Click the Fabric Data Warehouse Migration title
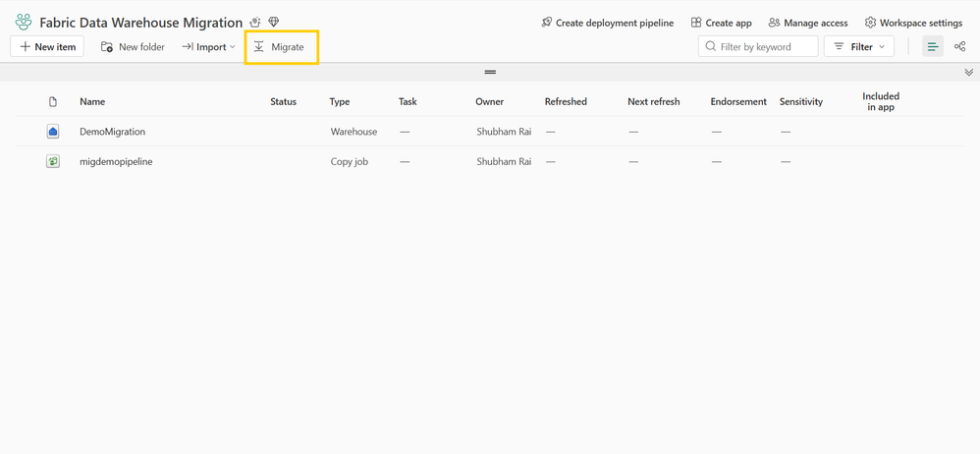This screenshot has height=454, width=980. 141,23
